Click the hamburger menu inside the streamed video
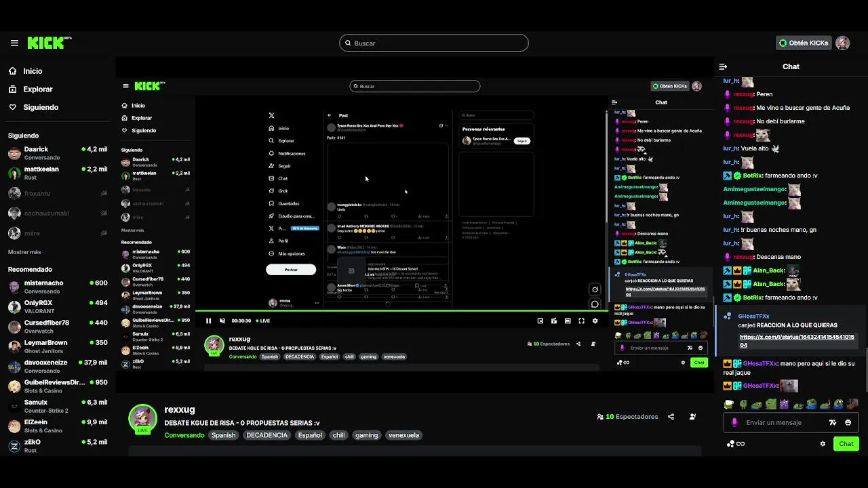 [125, 86]
